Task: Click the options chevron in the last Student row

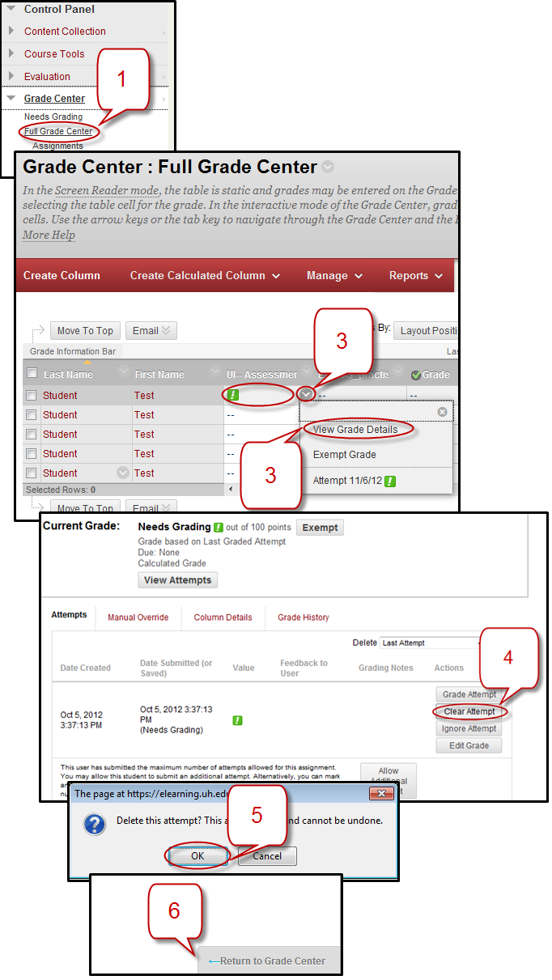Action: pyautogui.click(x=123, y=473)
